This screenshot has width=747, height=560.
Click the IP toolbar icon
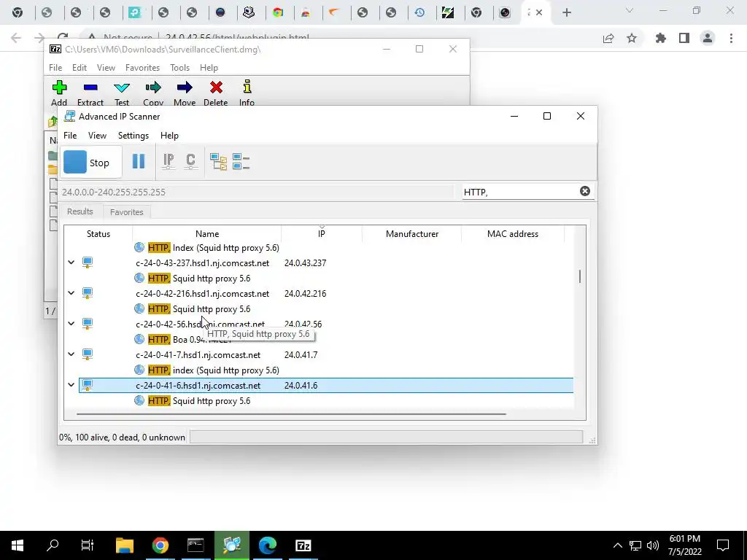click(169, 161)
